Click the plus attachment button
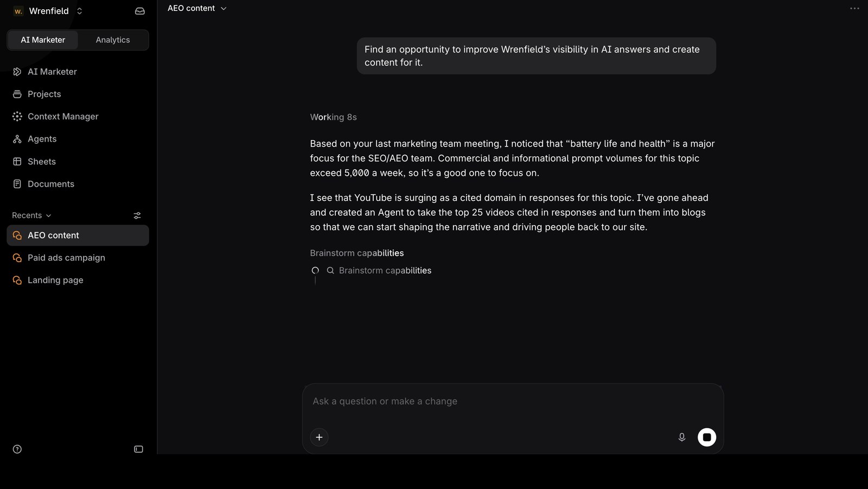The height and width of the screenshot is (489, 868). click(319, 437)
